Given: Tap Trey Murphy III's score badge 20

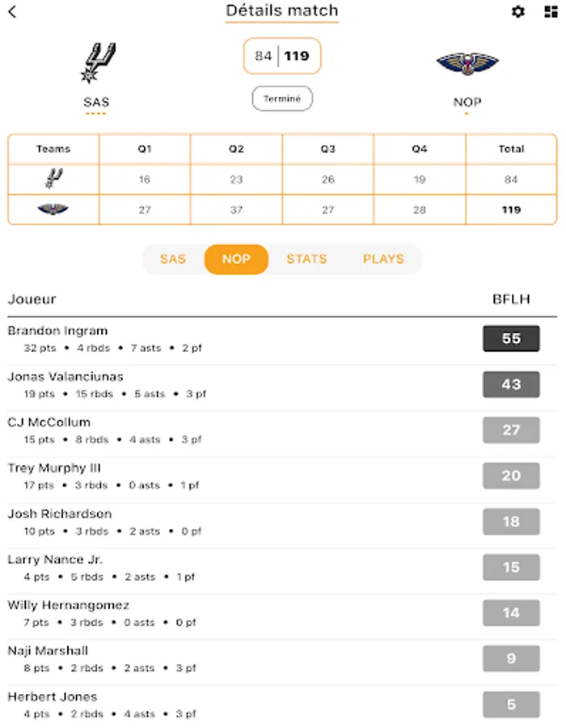Looking at the screenshot, I should (x=511, y=476).
